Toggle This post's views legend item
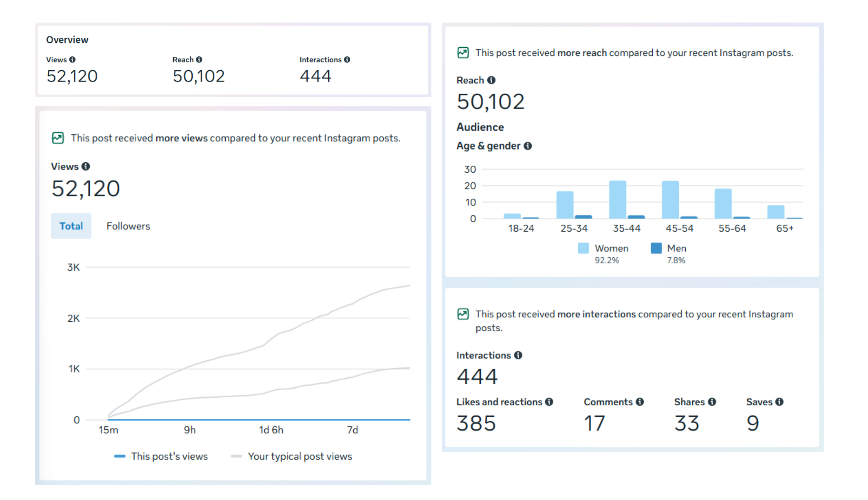This screenshot has width=868, height=500. coord(161,456)
